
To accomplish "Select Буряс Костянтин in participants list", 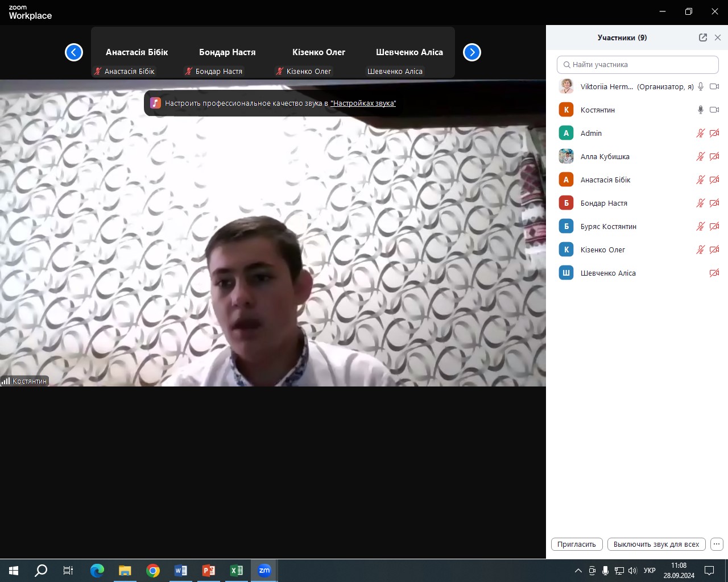I will pos(608,226).
